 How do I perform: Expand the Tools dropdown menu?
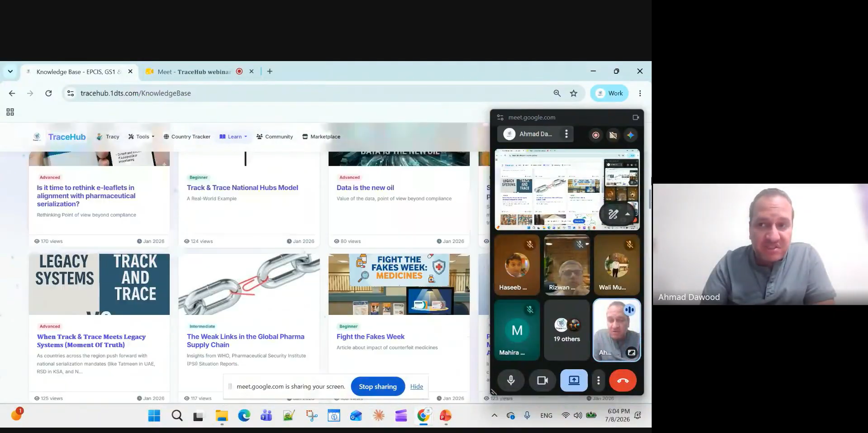pyautogui.click(x=141, y=137)
